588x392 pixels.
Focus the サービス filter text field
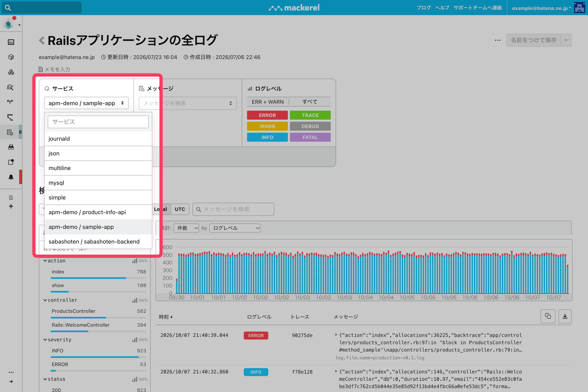98,122
